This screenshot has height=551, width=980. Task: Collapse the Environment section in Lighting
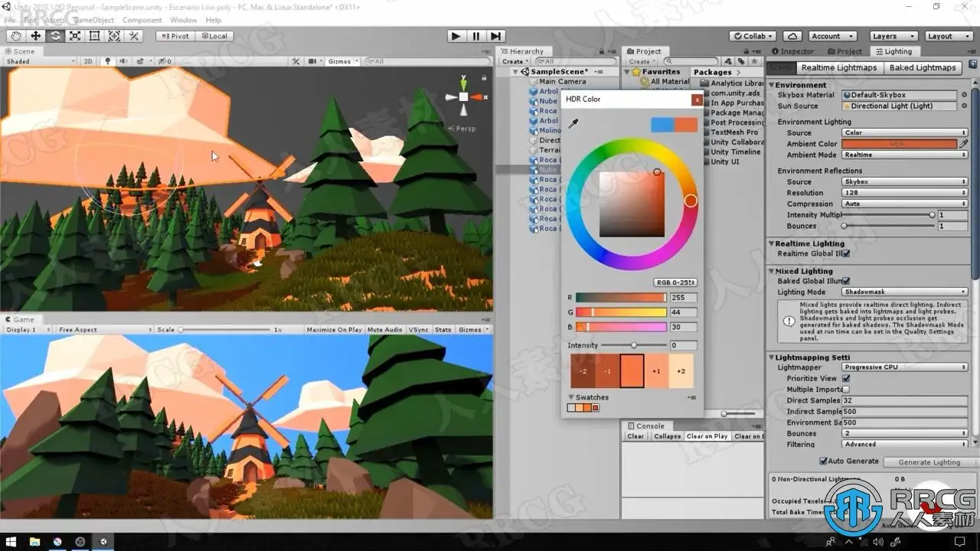(772, 85)
